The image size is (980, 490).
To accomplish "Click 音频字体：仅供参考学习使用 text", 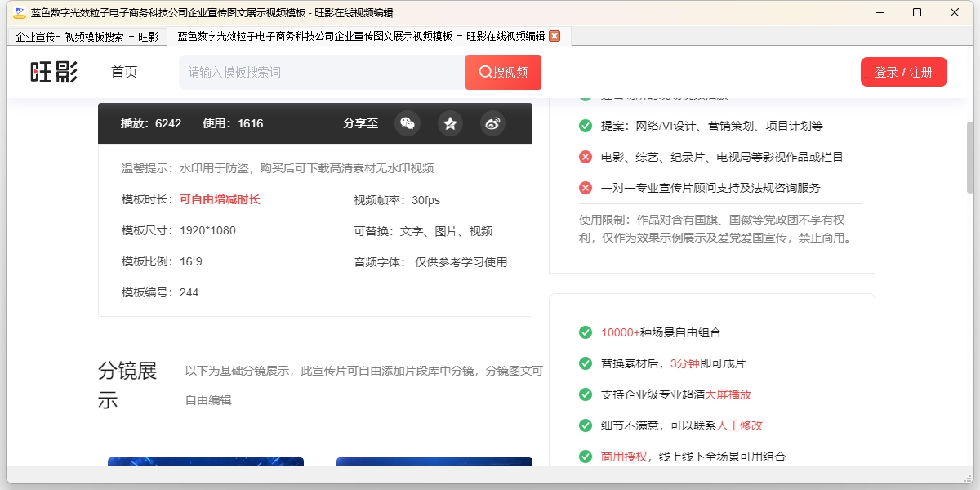I will coord(430,262).
